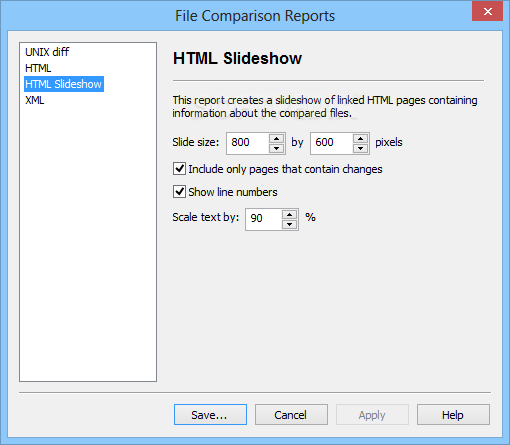Select the HTML report type
This screenshot has height=445, width=510.
coord(38,68)
